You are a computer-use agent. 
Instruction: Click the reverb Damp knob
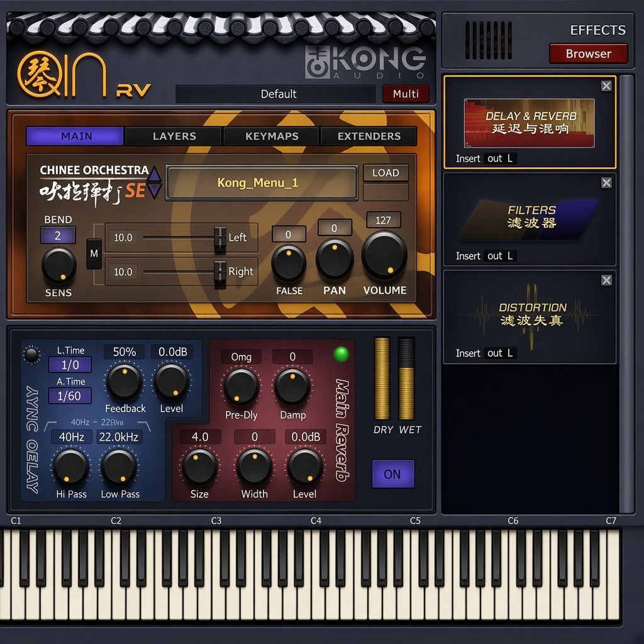point(292,387)
